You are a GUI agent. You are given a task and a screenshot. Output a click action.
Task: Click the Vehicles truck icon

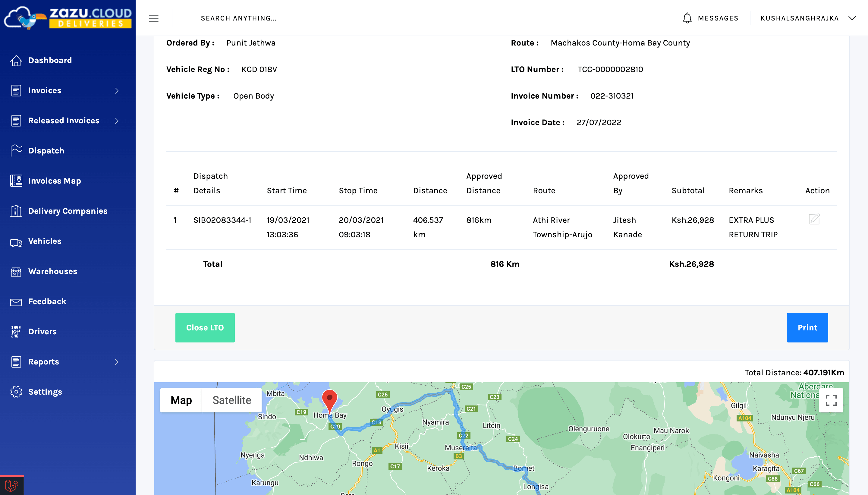(x=16, y=242)
